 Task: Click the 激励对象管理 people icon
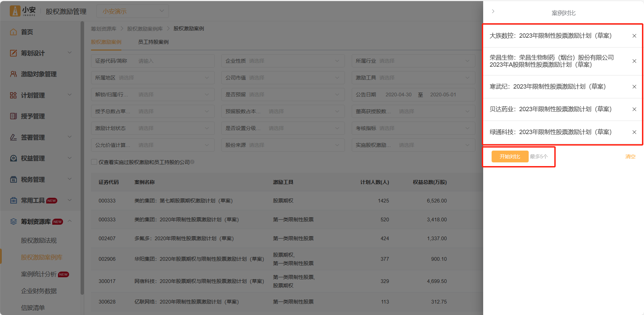[13, 74]
